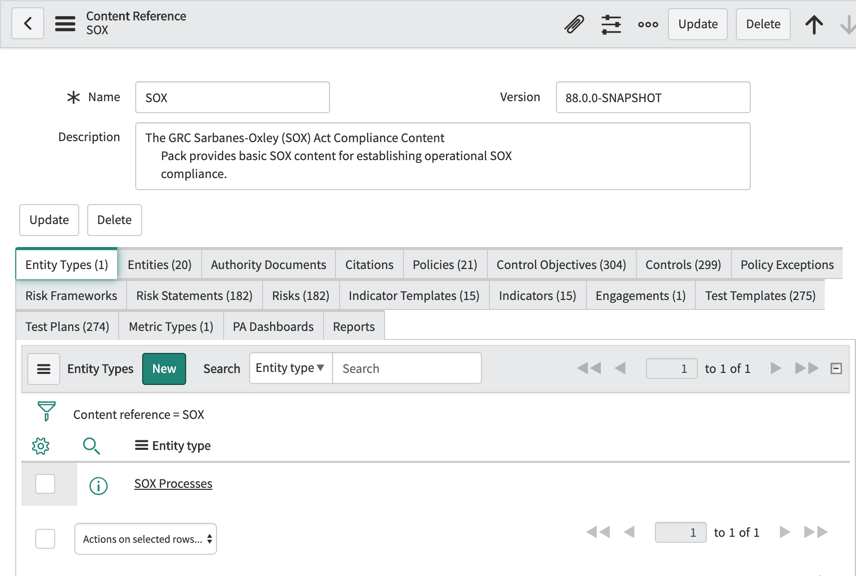
Task: Go to next record with down arrow
Action: pyautogui.click(x=848, y=24)
